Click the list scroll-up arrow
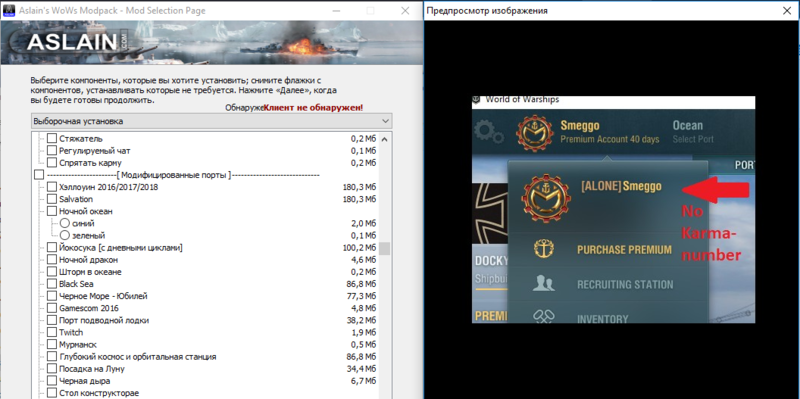 384,139
